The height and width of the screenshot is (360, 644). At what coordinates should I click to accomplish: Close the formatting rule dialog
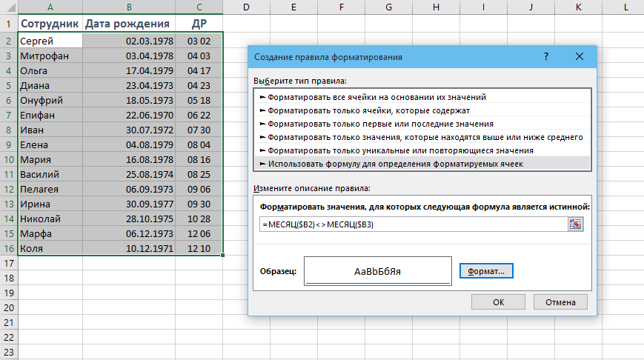point(582,56)
